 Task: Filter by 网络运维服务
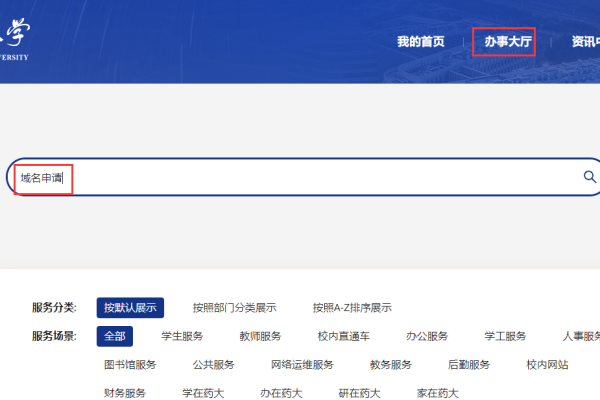(x=302, y=364)
